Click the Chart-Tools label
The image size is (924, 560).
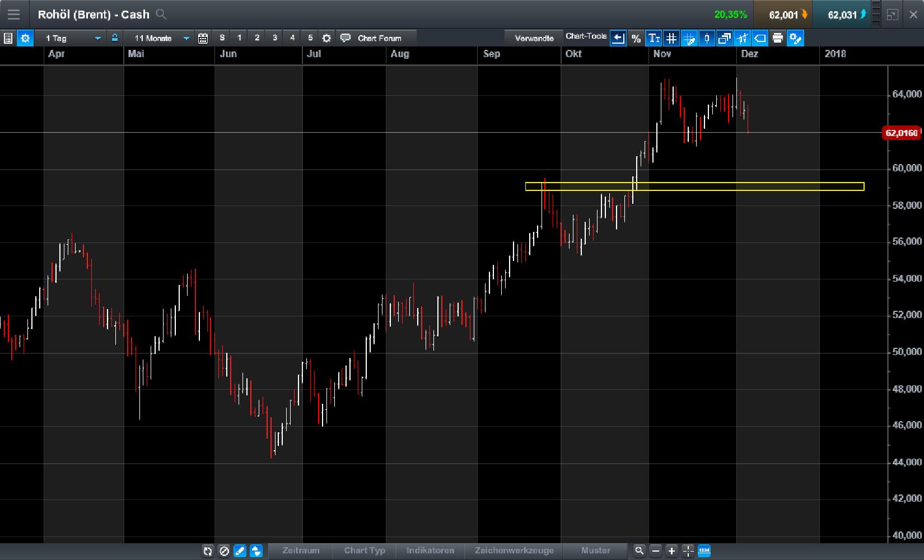(x=586, y=36)
